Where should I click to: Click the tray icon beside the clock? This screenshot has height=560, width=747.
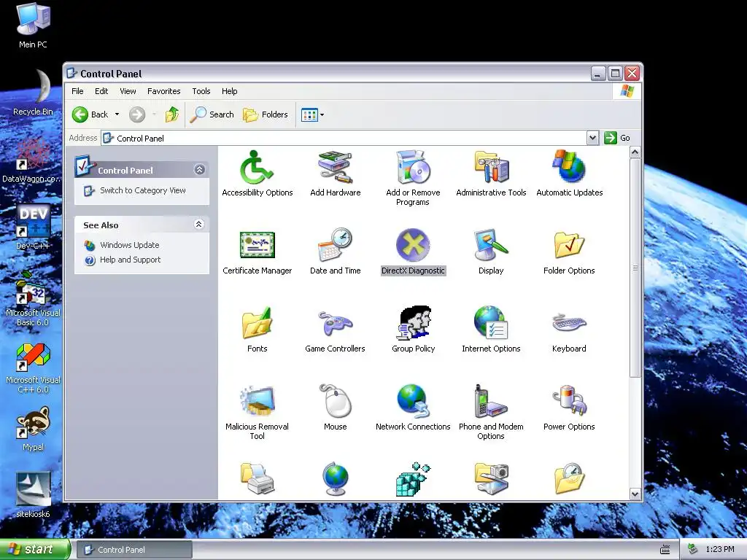[x=693, y=549]
